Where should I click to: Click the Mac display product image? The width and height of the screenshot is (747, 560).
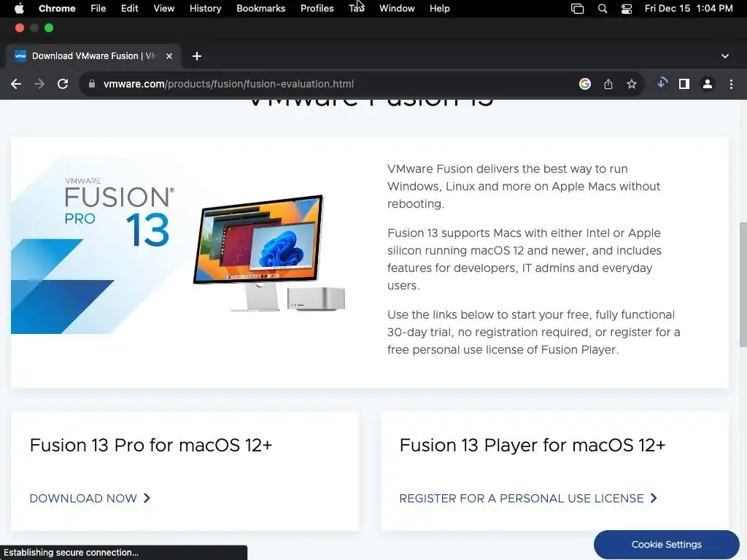(x=269, y=253)
